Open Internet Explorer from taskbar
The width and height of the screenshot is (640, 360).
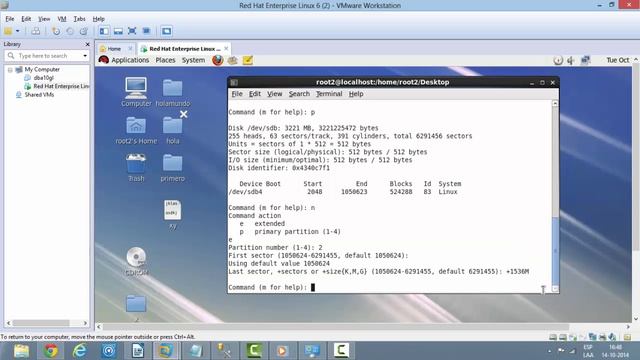pyautogui.click(x=80, y=351)
